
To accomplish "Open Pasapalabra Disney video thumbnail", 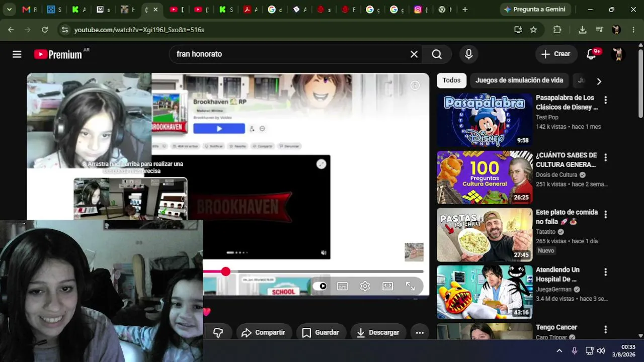I will click(485, 120).
